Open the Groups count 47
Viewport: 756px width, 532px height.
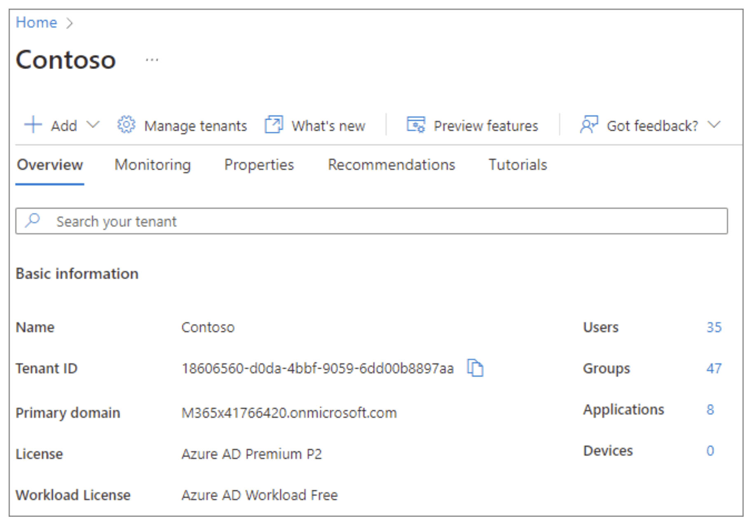pos(714,369)
